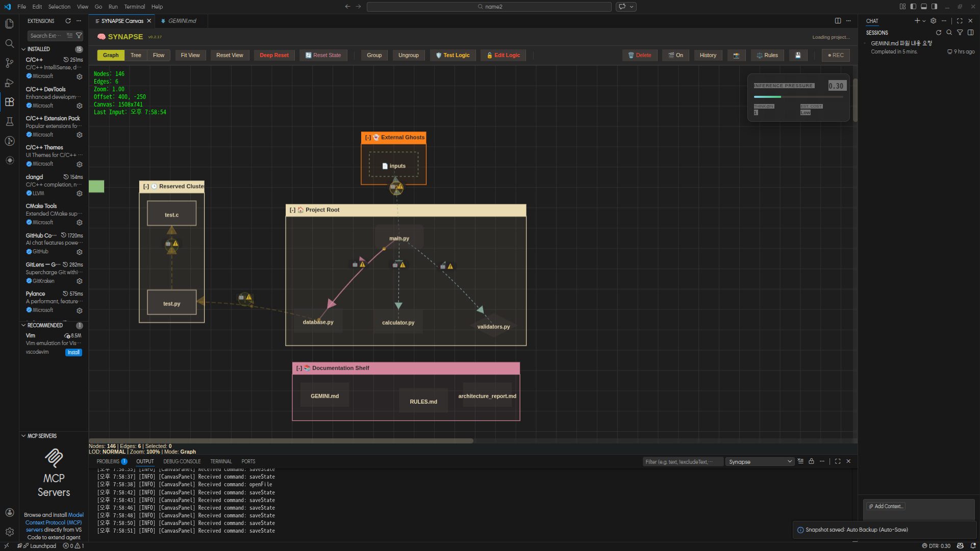
Task: Install the Vim extension
Action: pyautogui.click(x=73, y=352)
